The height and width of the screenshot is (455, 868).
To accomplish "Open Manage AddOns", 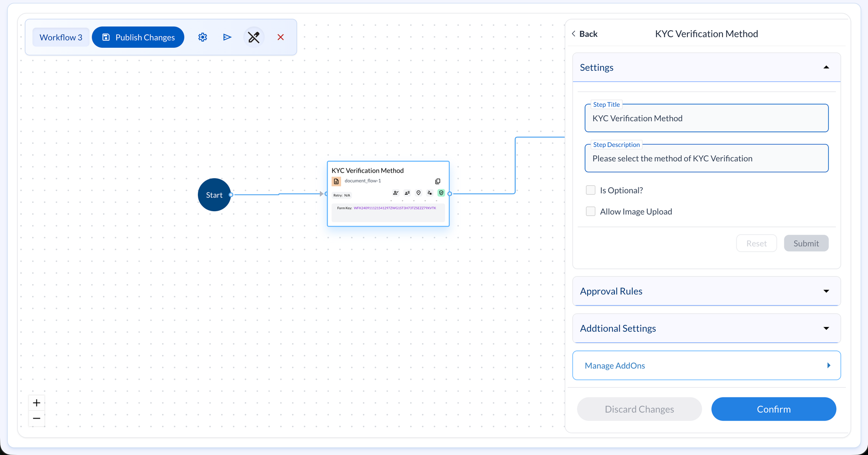I will coord(706,365).
